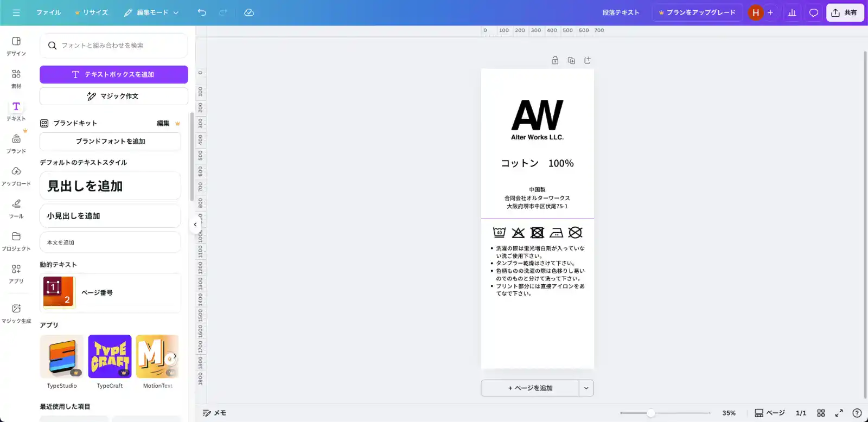Open the help question mark icon

[857, 413]
